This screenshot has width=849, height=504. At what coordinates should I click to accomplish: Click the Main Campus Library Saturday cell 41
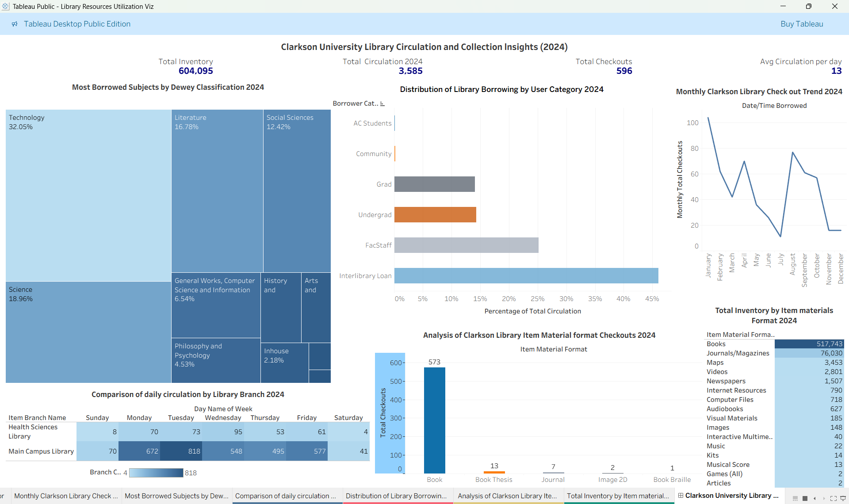pos(349,451)
